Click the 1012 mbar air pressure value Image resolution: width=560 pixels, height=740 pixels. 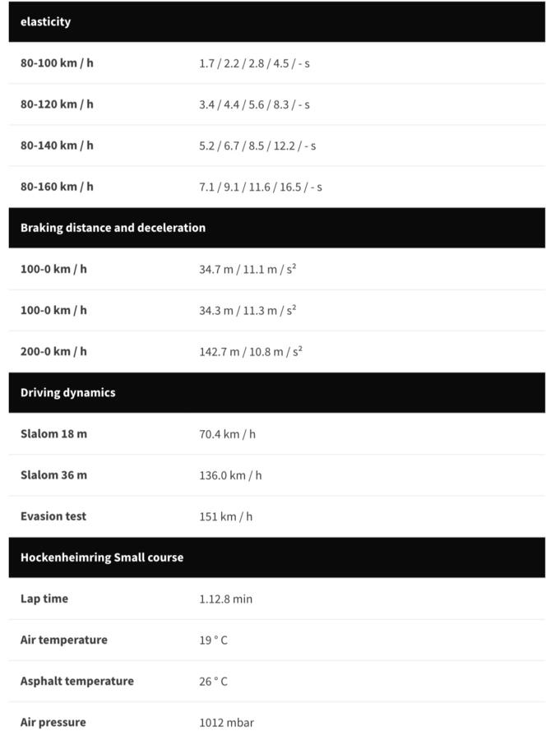click(226, 723)
